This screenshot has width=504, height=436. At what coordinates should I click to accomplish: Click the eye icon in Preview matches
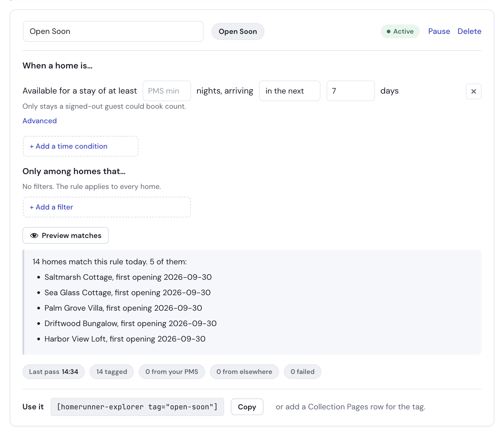[x=34, y=236]
